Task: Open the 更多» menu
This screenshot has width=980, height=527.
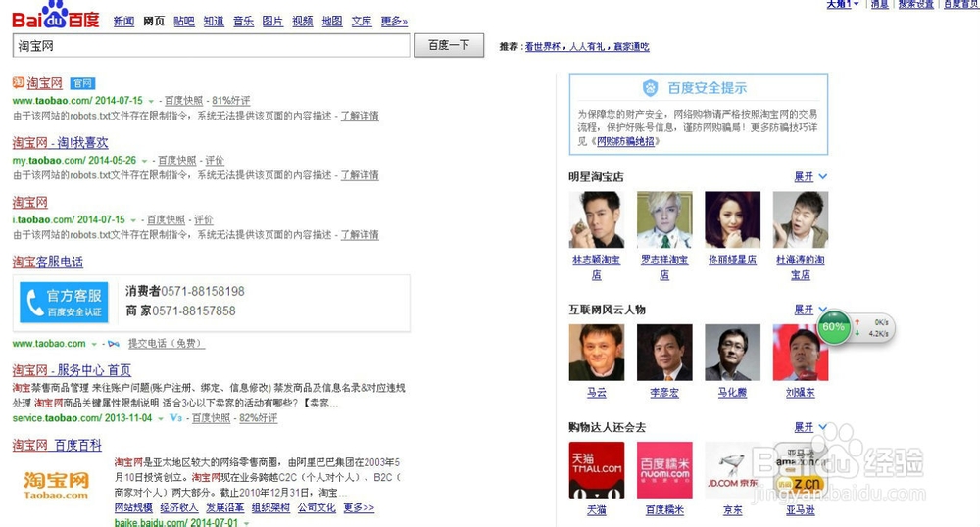Action: tap(394, 22)
